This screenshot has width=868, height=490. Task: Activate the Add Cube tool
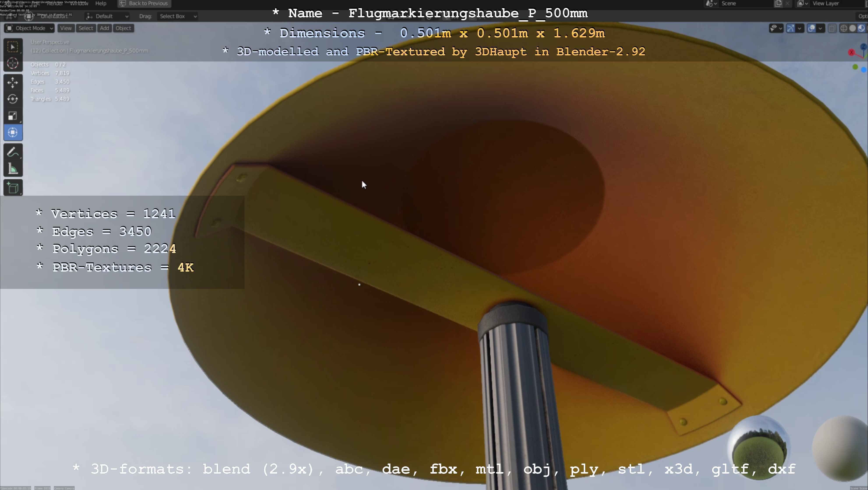click(x=13, y=188)
